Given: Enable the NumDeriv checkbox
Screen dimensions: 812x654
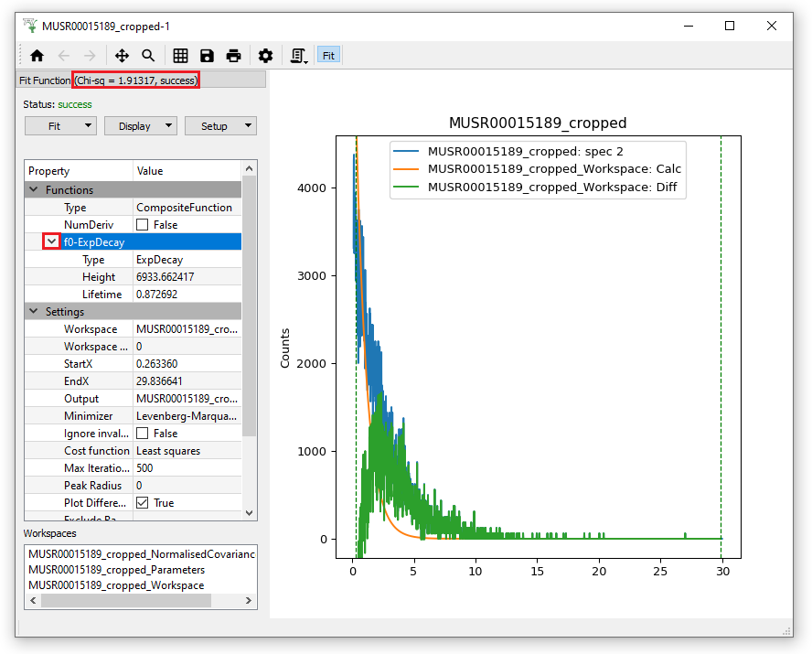Looking at the screenshot, I should tap(143, 225).
